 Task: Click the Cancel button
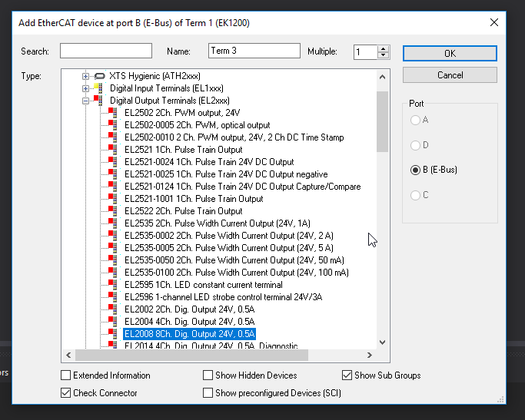450,75
